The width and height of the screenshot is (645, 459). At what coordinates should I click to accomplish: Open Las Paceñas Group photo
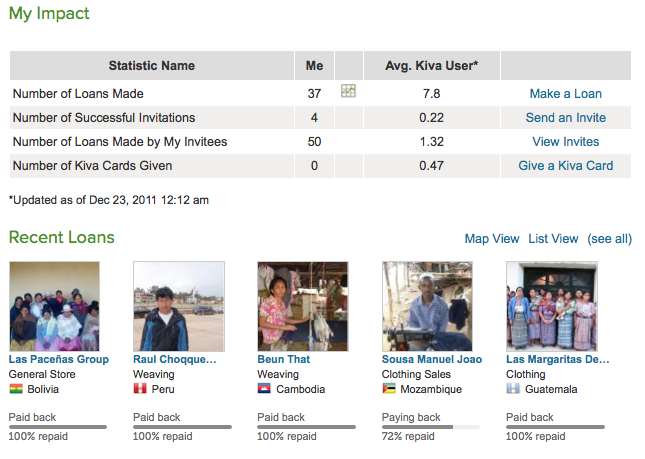coord(55,306)
